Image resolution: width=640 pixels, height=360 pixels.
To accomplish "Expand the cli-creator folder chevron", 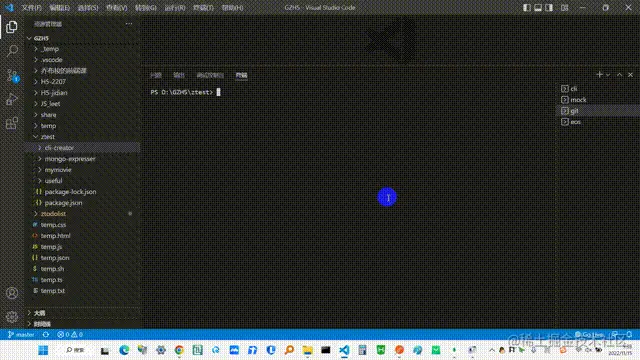I will 40,148.
